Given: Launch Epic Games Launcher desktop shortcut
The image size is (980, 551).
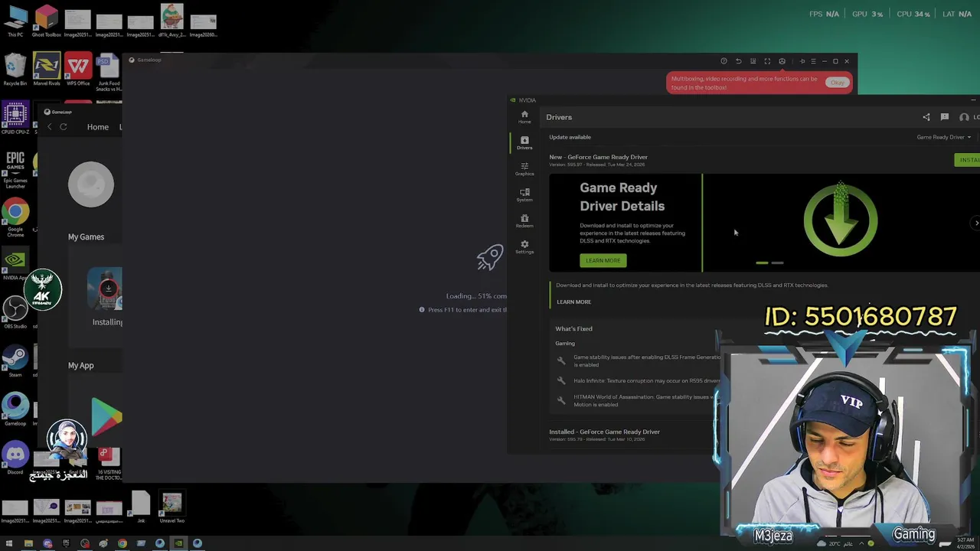Looking at the screenshot, I should pos(15,170).
